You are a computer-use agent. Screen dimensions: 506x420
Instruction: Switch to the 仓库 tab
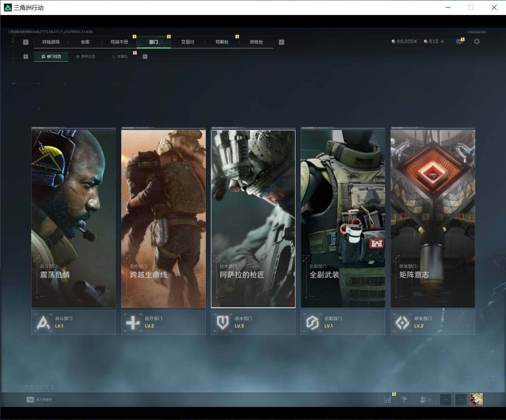pos(85,42)
